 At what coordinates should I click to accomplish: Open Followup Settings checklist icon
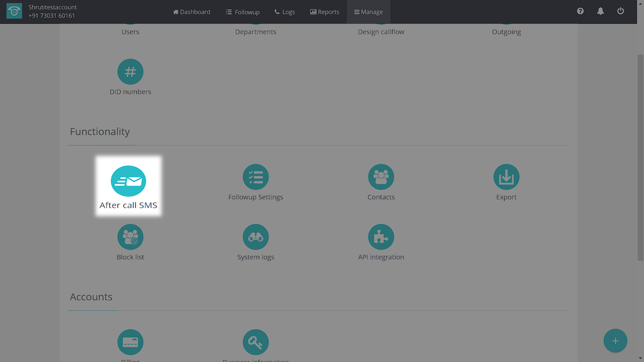click(256, 177)
